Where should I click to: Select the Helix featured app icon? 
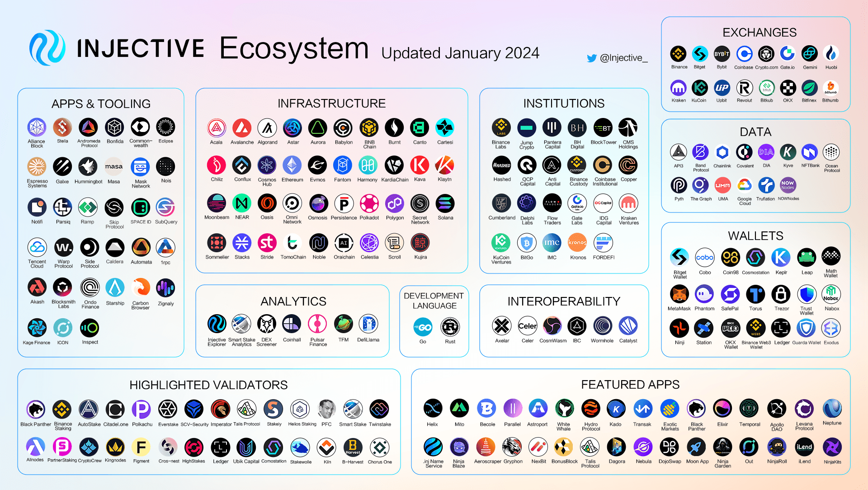[x=433, y=409]
